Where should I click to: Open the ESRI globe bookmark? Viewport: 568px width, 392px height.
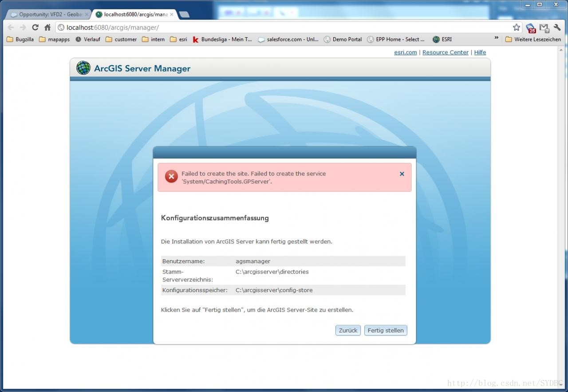click(x=442, y=39)
